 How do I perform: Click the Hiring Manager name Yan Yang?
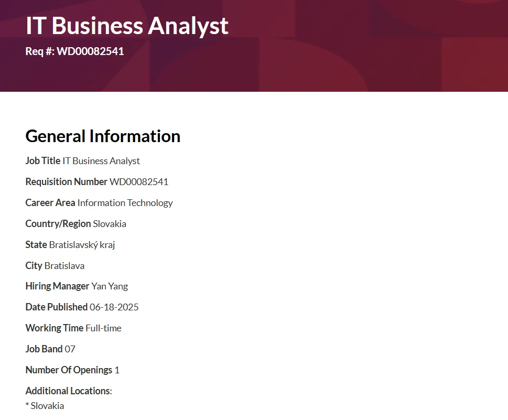coord(110,286)
